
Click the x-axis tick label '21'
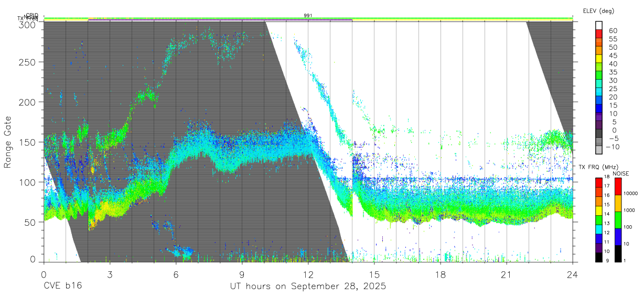pyautogui.click(x=507, y=274)
